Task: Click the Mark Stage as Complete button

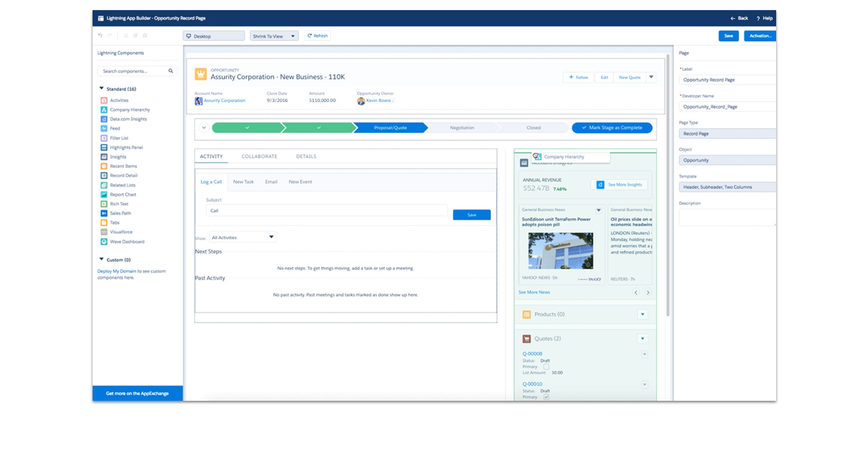Action: (x=612, y=127)
